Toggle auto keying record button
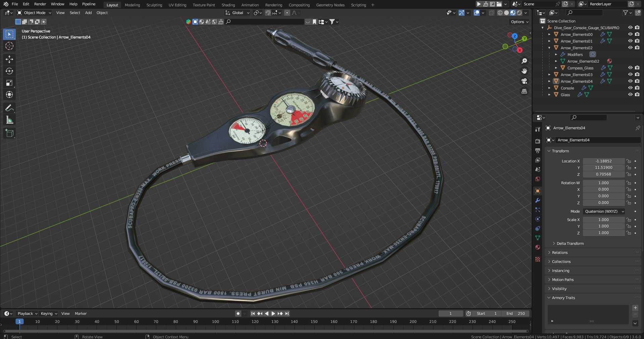 (238, 314)
